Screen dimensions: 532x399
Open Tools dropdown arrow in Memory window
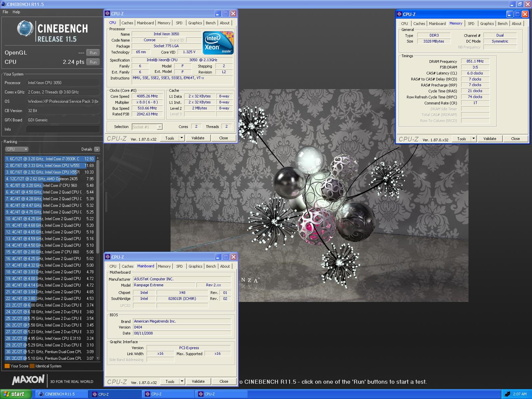473,139
